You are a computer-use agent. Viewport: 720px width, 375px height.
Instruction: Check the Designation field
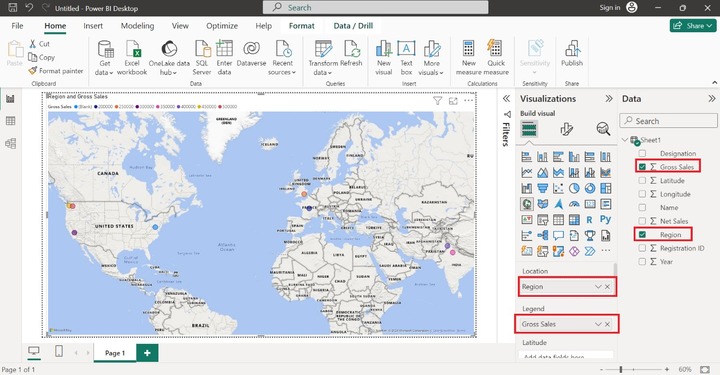click(642, 153)
